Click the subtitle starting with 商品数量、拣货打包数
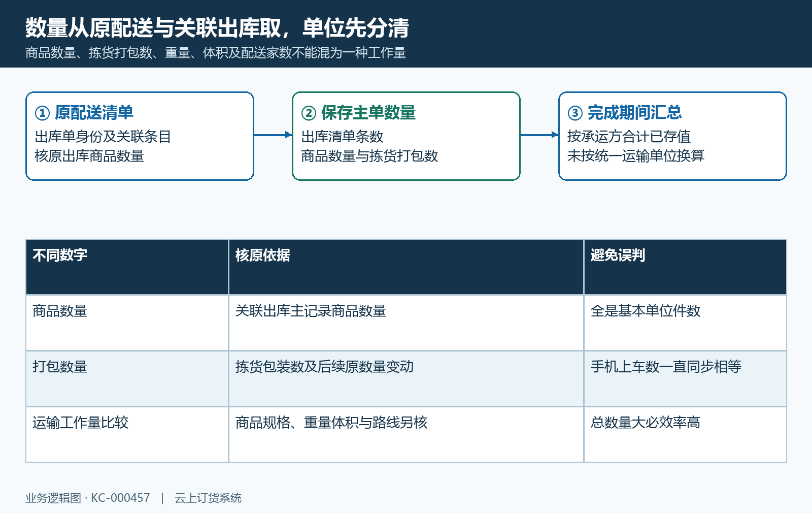812x513 pixels. 216,53
